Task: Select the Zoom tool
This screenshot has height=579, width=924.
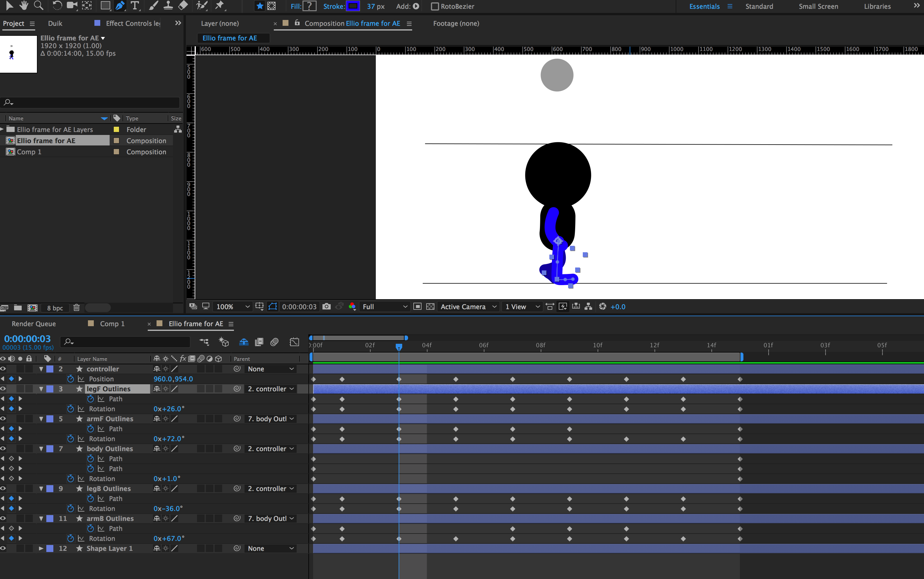Action: click(x=38, y=6)
